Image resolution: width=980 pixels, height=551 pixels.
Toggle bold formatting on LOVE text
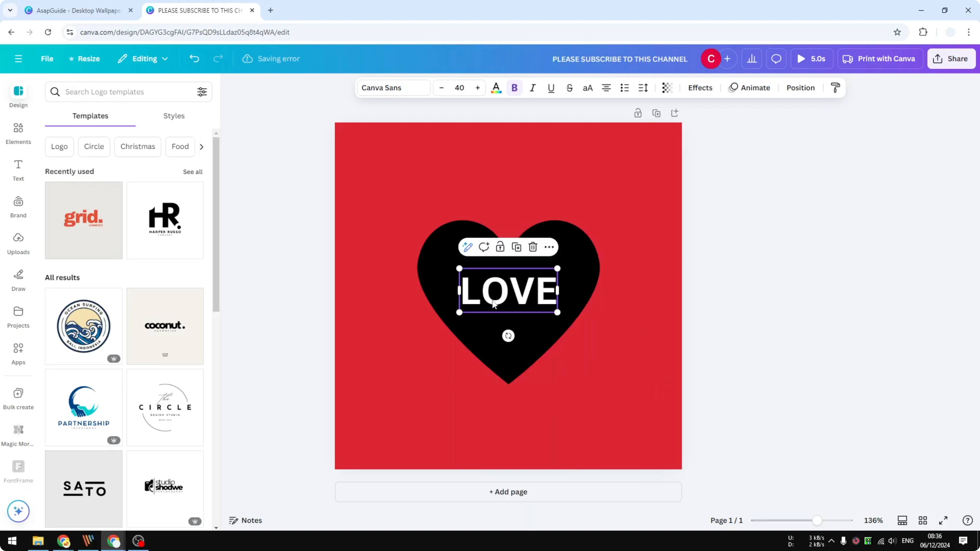point(514,88)
